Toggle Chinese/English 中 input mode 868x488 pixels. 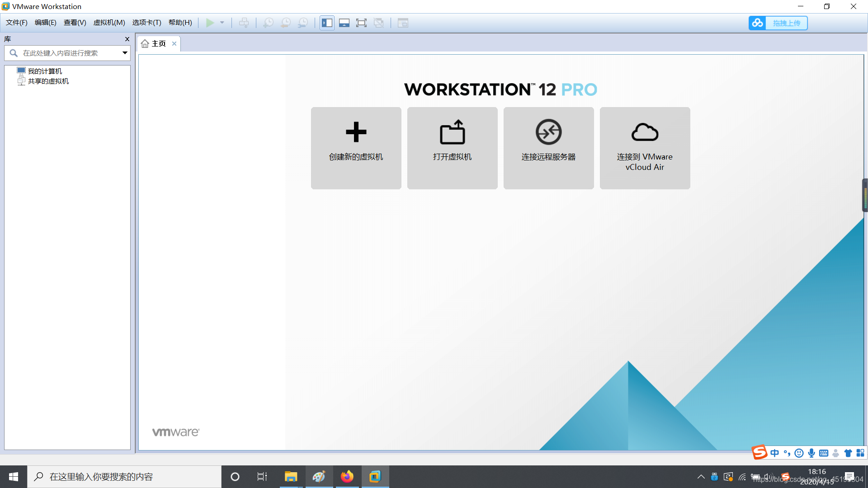pos(775,453)
